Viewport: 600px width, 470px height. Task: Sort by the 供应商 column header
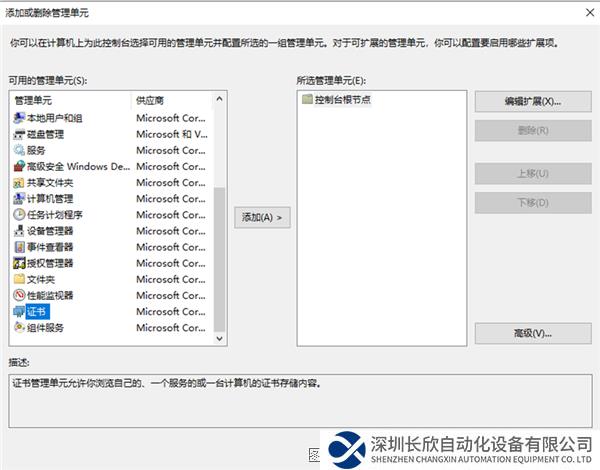point(170,101)
